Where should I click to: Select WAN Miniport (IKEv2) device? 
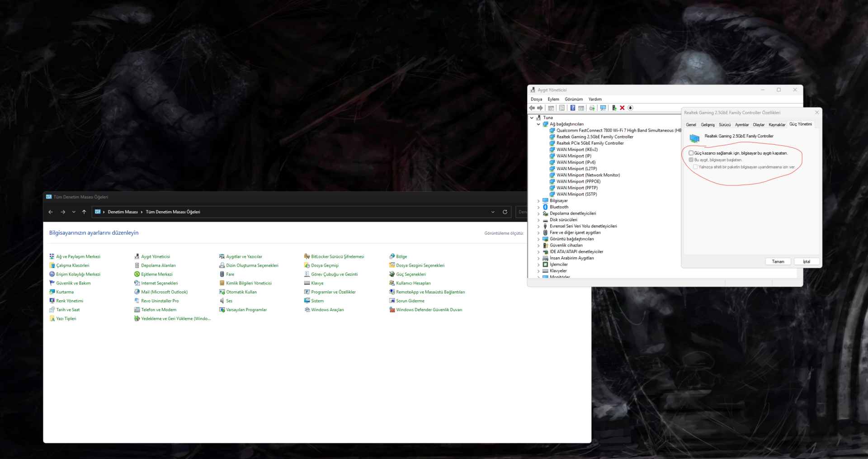pos(577,150)
